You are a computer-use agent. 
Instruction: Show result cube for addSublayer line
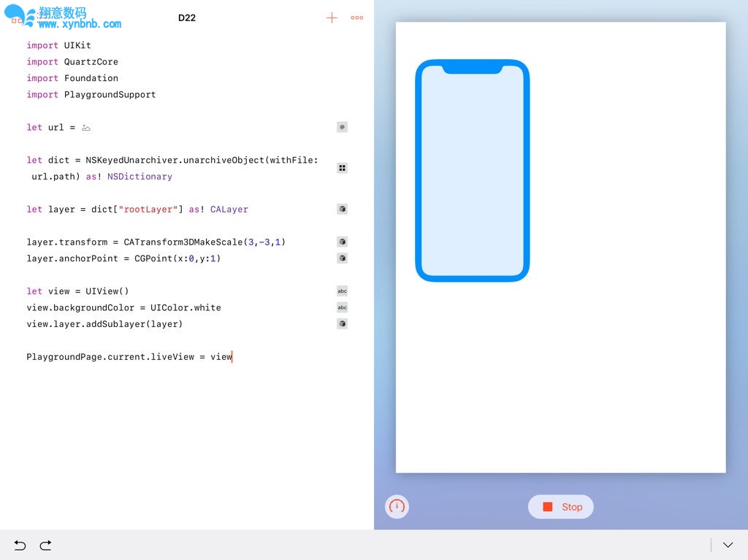pos(342,324)
